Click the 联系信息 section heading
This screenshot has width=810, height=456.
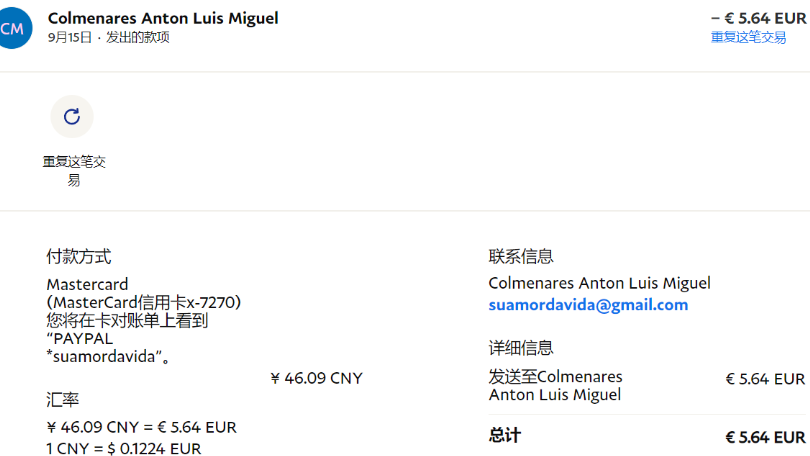(521, 256)
